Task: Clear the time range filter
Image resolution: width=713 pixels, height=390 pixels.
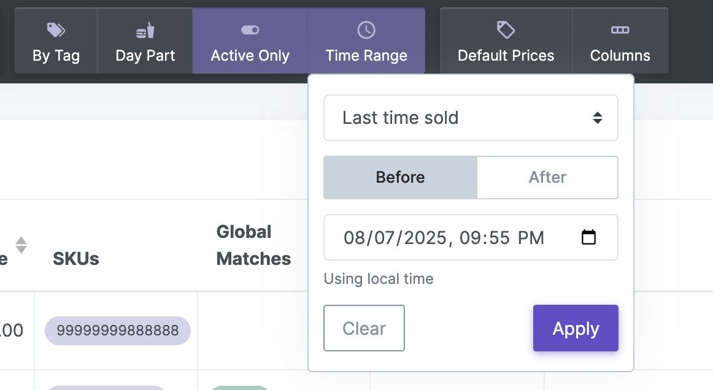Action: point(364,328)
